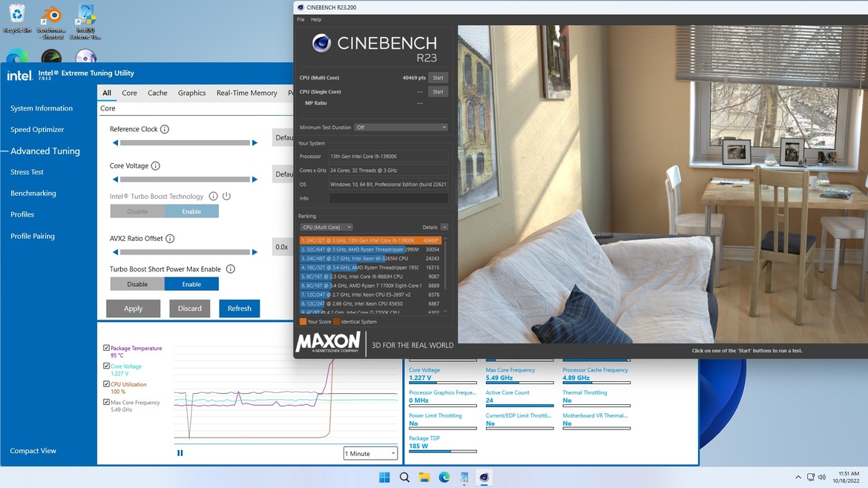Start the CPU Multi Core test
Viewport: 868px width, 488px height.
pos(438,77)
